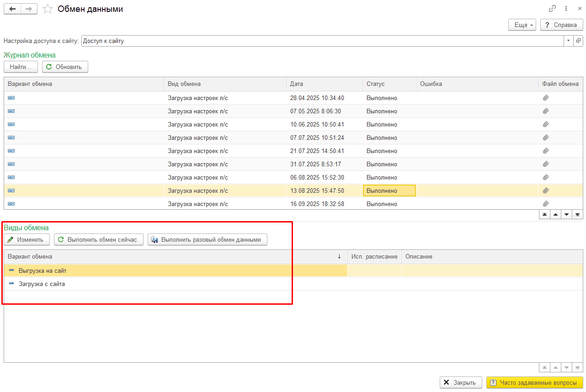
Task: Click the back navigation arrow
Action: tap(12, 9)
